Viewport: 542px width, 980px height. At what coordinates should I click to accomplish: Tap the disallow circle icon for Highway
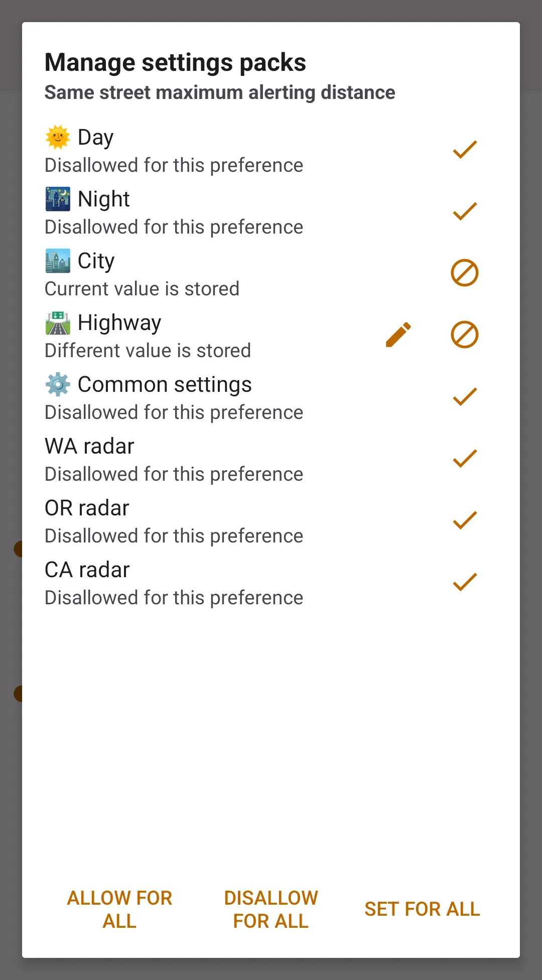(465, 335)
